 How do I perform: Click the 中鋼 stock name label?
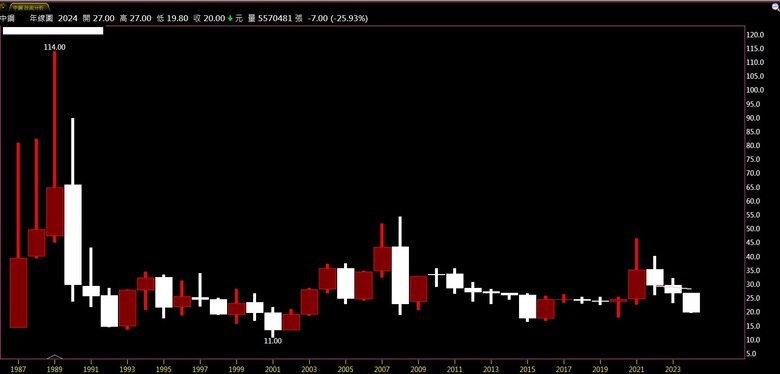7,18
